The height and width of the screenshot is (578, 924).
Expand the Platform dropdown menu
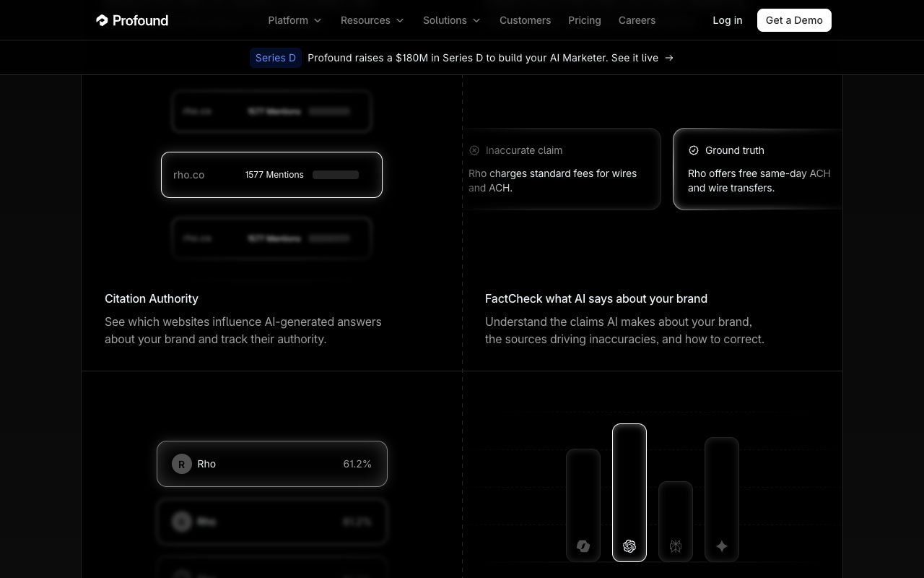point(295,20)
